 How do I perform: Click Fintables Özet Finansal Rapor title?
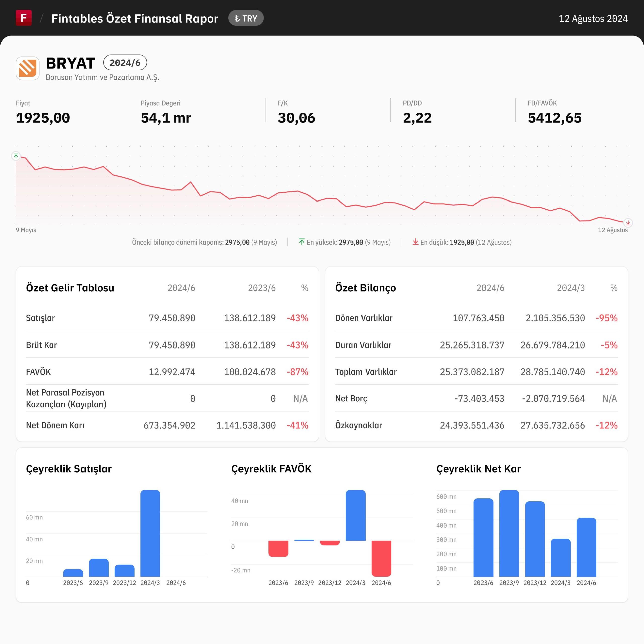point(135,19)
